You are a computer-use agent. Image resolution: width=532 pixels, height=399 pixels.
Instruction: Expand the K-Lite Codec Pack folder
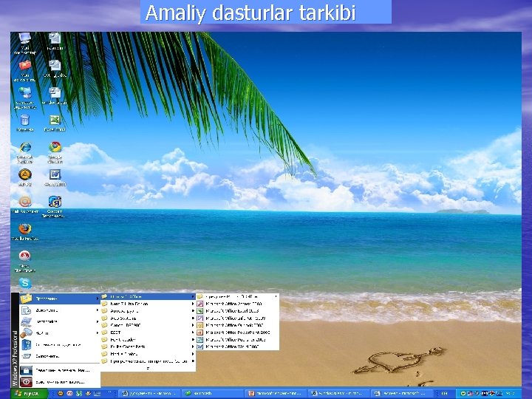point(149,347)
